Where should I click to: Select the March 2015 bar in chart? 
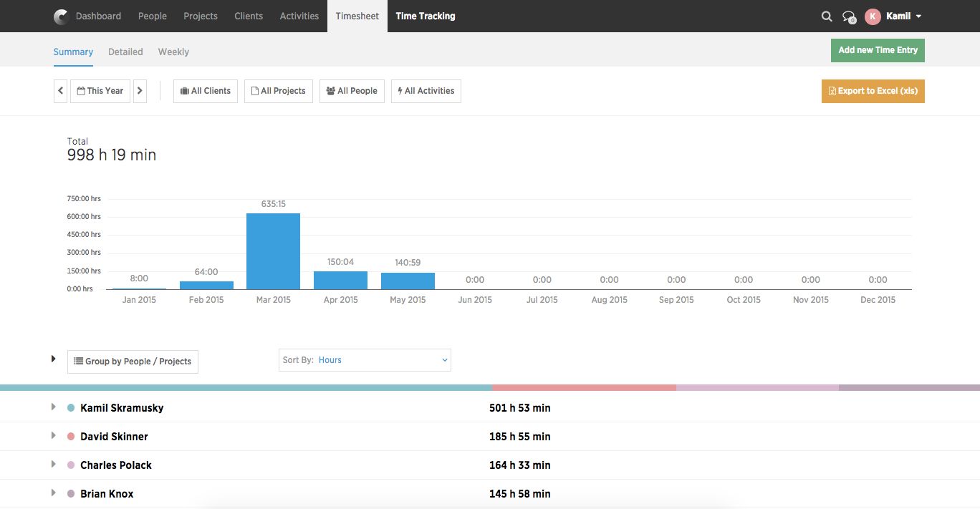(273, 250)
